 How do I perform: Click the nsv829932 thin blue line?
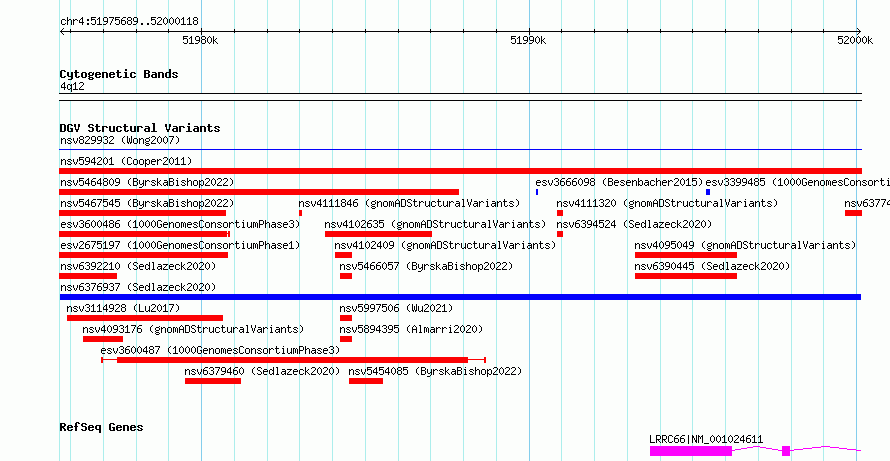(460, 150)
